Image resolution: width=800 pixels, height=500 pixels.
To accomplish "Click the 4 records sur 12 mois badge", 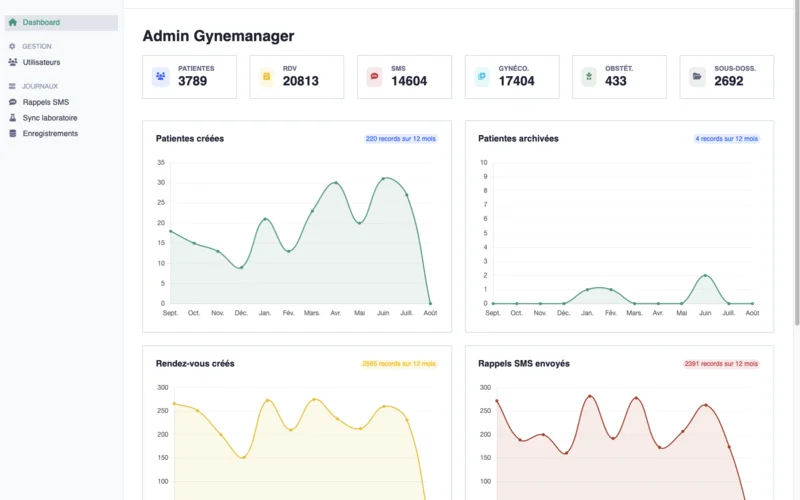I will (727, 139).
